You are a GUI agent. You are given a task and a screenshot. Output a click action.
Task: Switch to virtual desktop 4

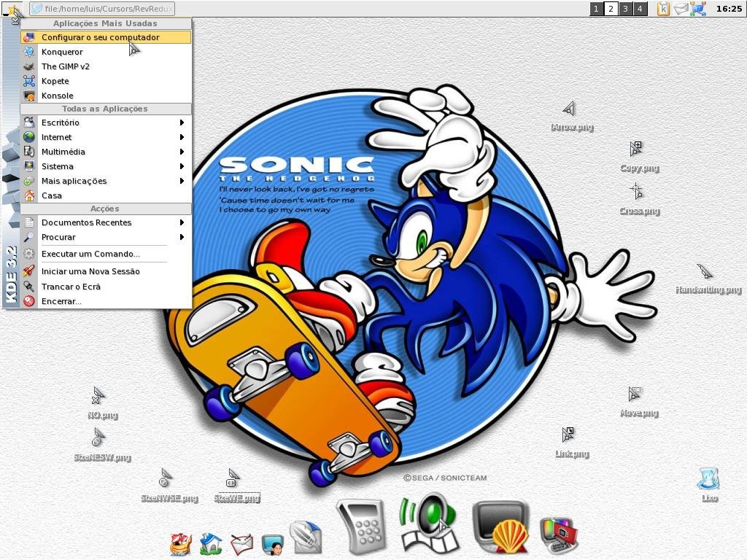[640, 9]
